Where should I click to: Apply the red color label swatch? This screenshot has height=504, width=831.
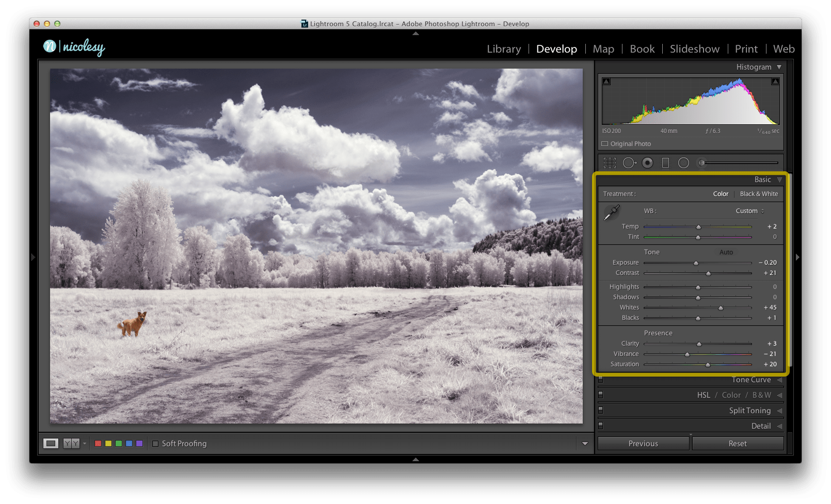tap(98, 444)
